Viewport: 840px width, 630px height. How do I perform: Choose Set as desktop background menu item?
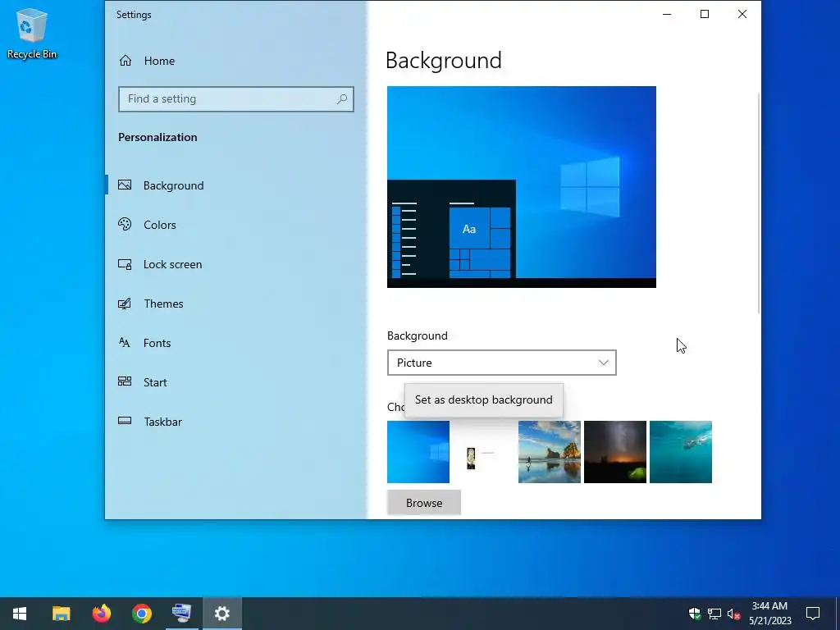pyautogui.click(x=484, y=399)
